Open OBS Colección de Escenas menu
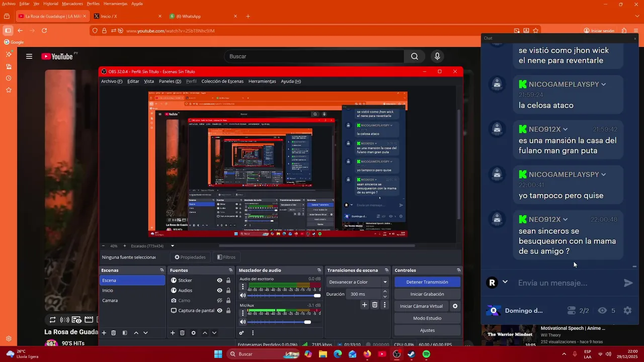 point(222,81)
